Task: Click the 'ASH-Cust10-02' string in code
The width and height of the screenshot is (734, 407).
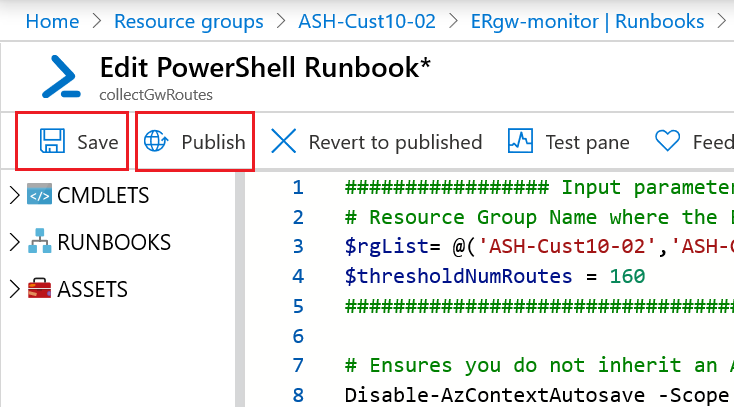Action: point(567,246)
